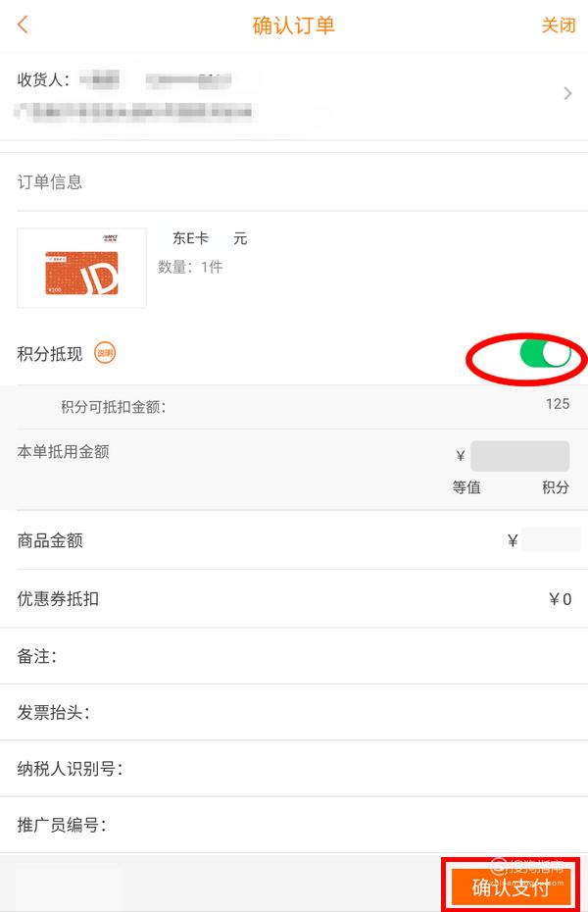Tap the 数量 1件 text
The height and width of the screenshot is (912, 588).
pyautogui.click(x=190, y=267)
